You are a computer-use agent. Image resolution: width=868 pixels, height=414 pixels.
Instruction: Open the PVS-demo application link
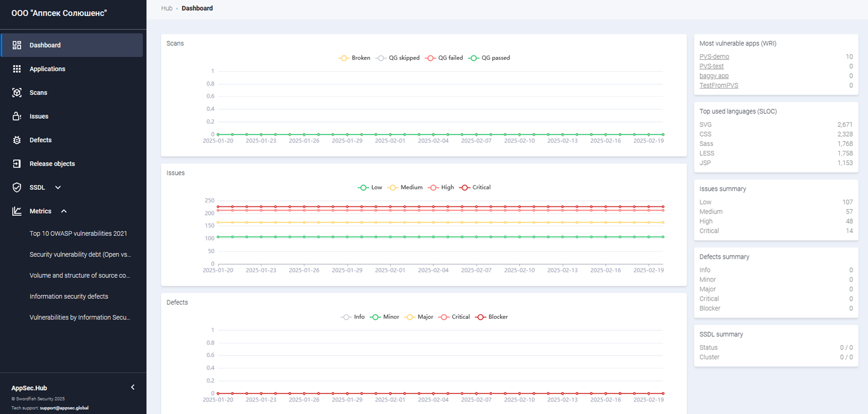(714, 56)
